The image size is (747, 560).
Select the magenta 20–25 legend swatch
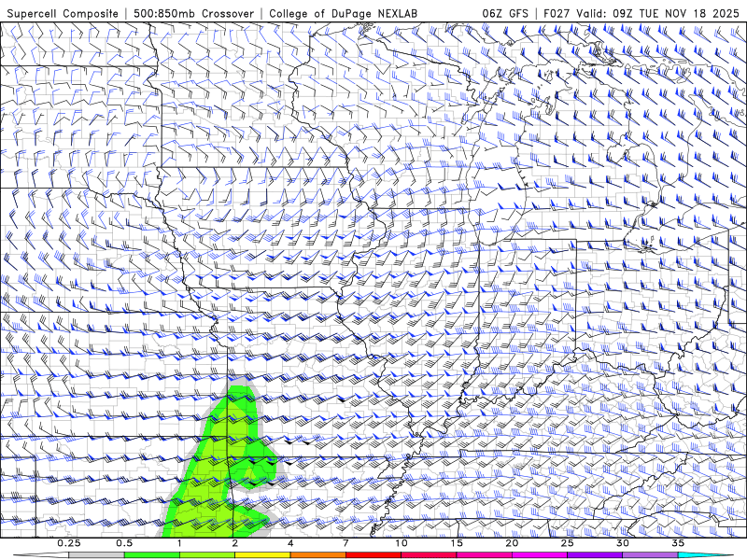coord(540,555)
